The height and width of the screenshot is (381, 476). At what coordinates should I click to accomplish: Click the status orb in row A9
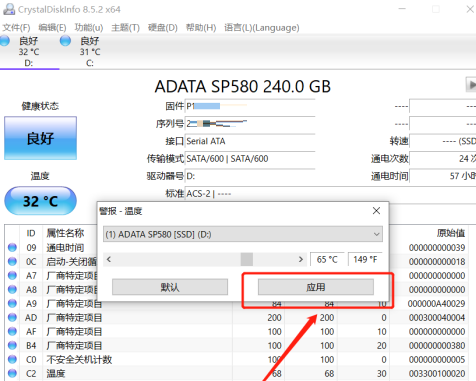[12, 303]
